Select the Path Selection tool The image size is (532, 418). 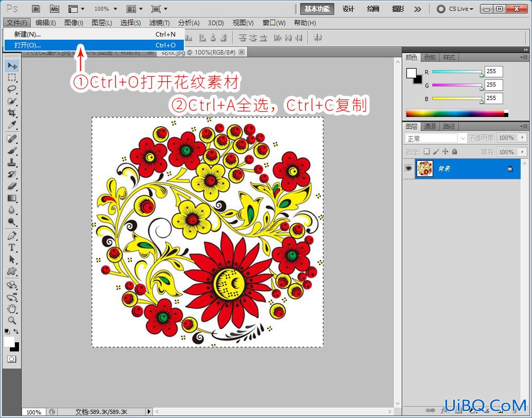[12, 259]
